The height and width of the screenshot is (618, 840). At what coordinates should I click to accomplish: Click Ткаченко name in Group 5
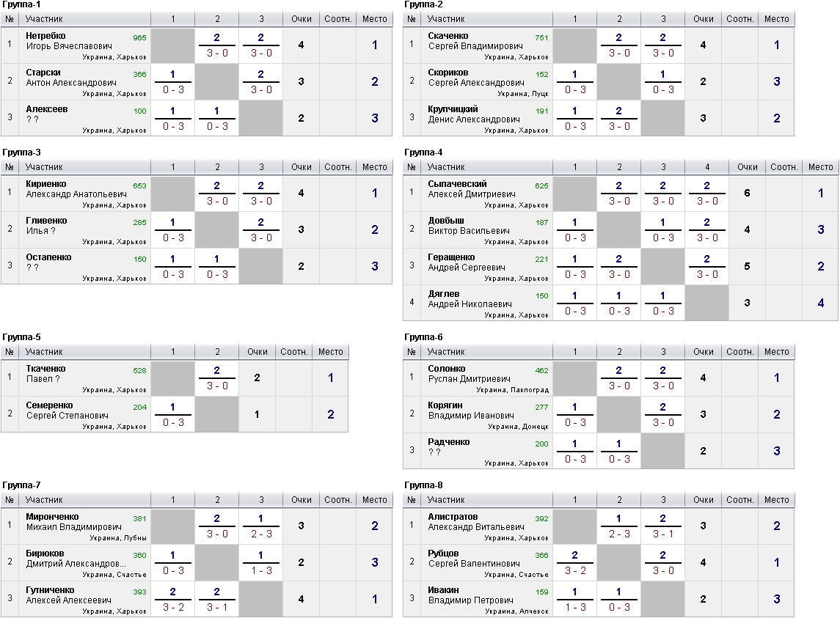click(45, 369)
